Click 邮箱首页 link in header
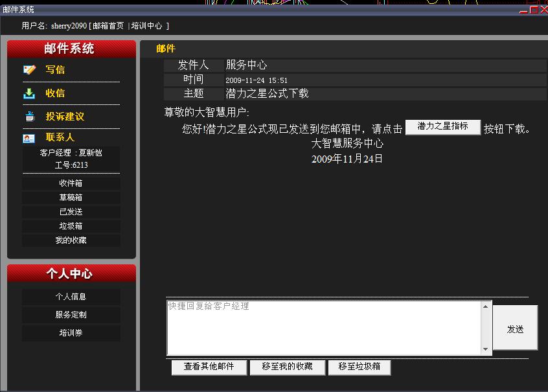The height and width of the screenshot is (392, 548). click(x=108, y=26)
